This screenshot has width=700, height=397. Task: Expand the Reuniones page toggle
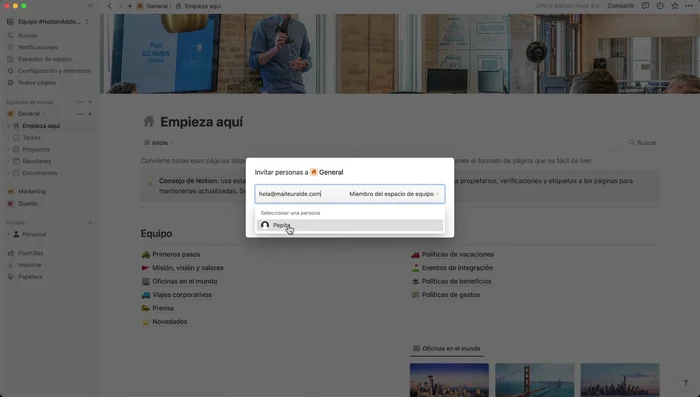click(x=8, y=161)
